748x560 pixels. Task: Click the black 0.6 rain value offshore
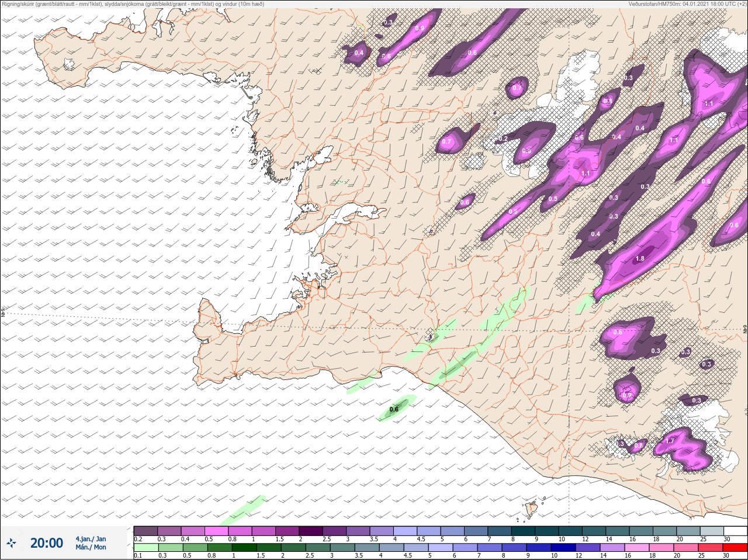tap(394, 409)
